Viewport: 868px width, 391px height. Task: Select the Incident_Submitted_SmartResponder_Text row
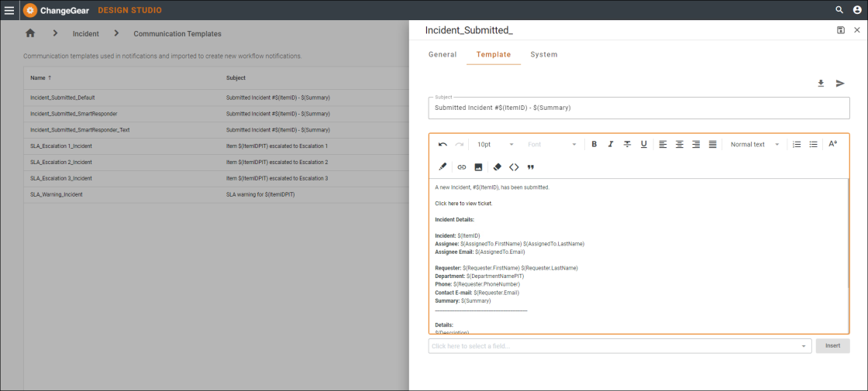coord(216,129)
